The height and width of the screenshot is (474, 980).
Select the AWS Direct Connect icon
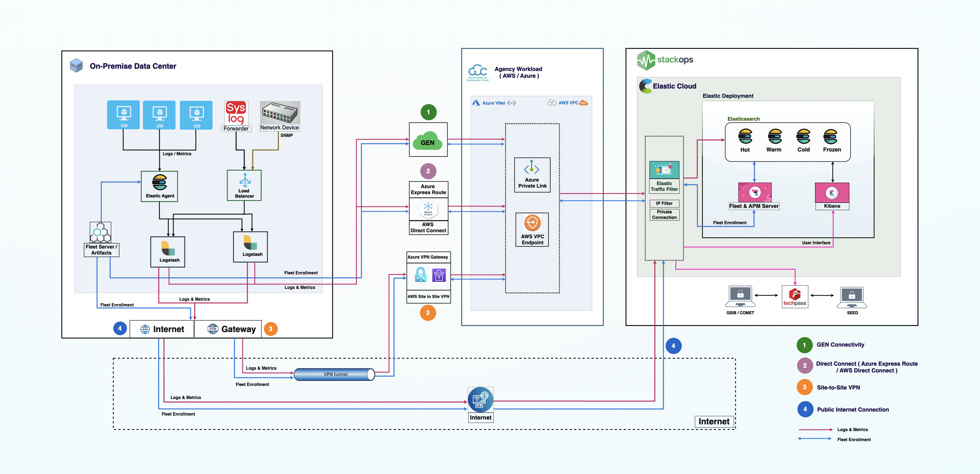pyautogui.click(x=428, y=209)
